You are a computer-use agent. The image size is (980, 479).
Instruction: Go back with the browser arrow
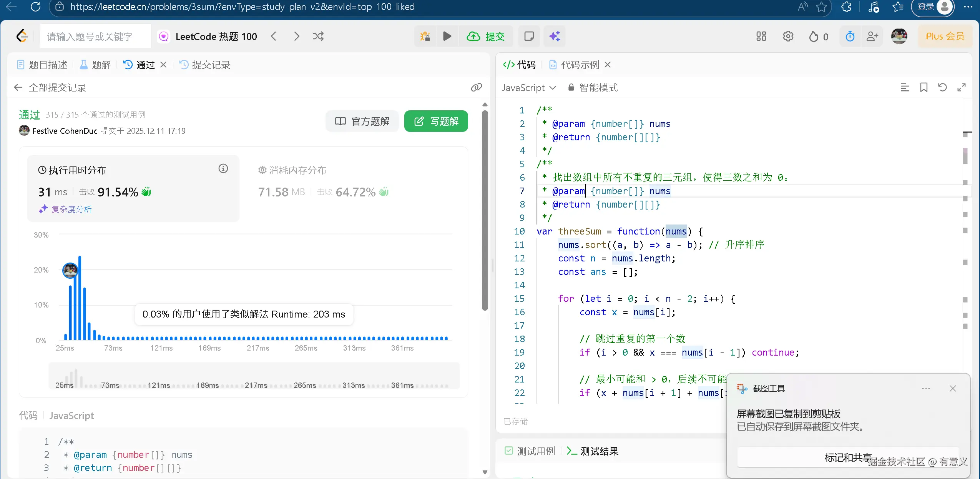click(x=12, y=7)
